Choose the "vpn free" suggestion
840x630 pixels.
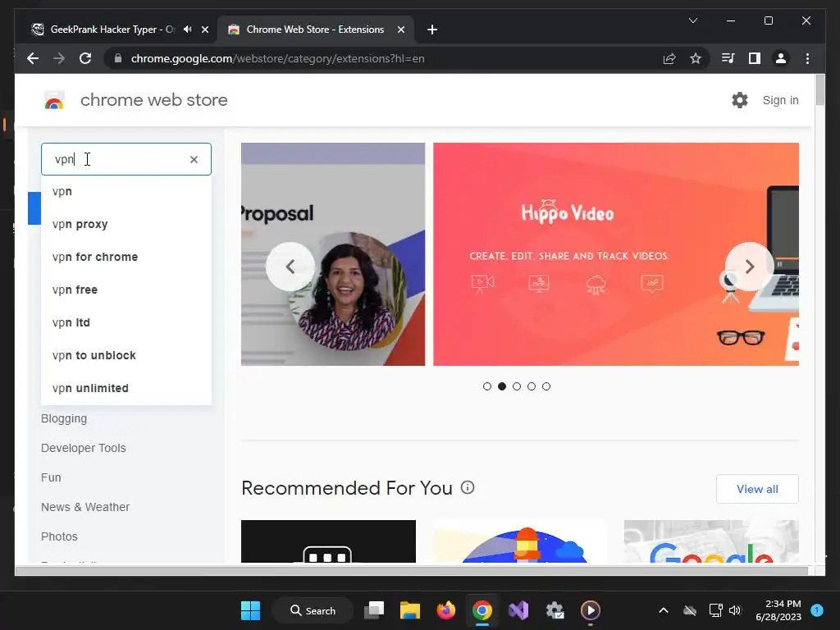click(x=126, y=290)
